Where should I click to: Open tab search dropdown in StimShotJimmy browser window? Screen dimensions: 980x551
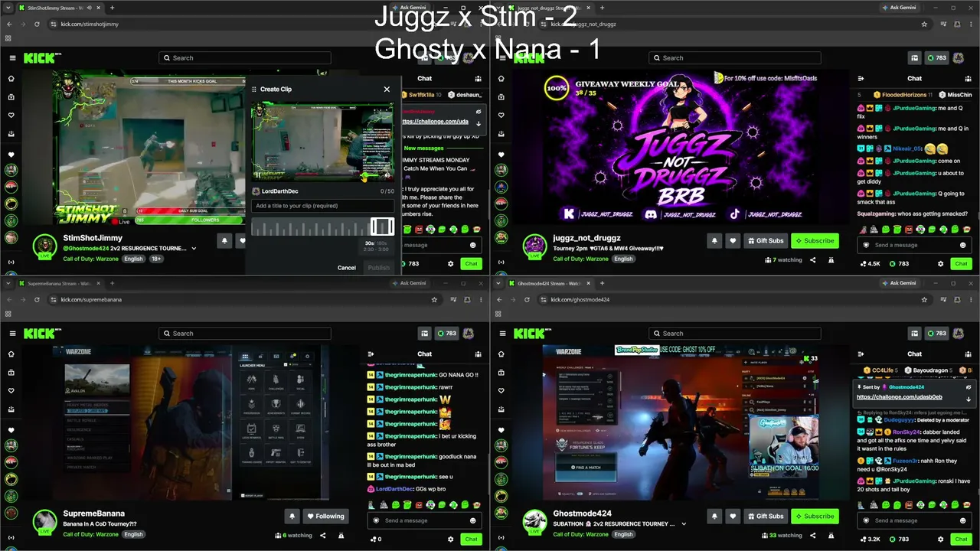pyautogui.click(x=8, y=8)
